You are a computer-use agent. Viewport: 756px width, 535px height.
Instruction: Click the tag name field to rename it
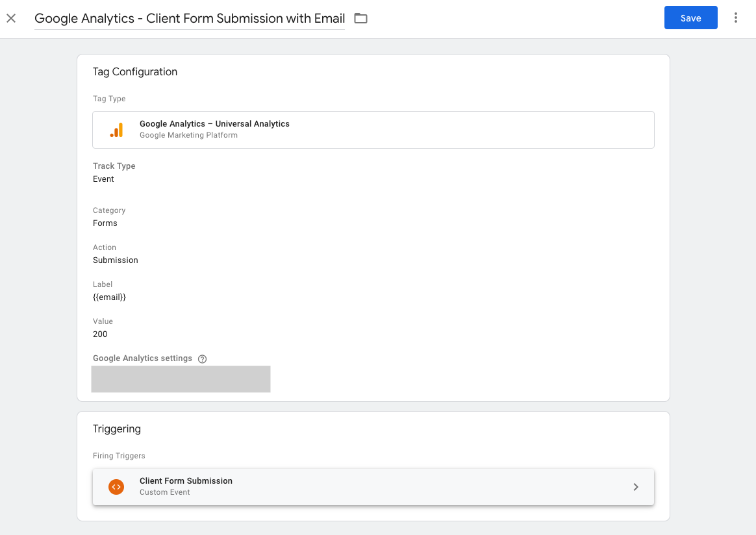click(x=189, y=19)
